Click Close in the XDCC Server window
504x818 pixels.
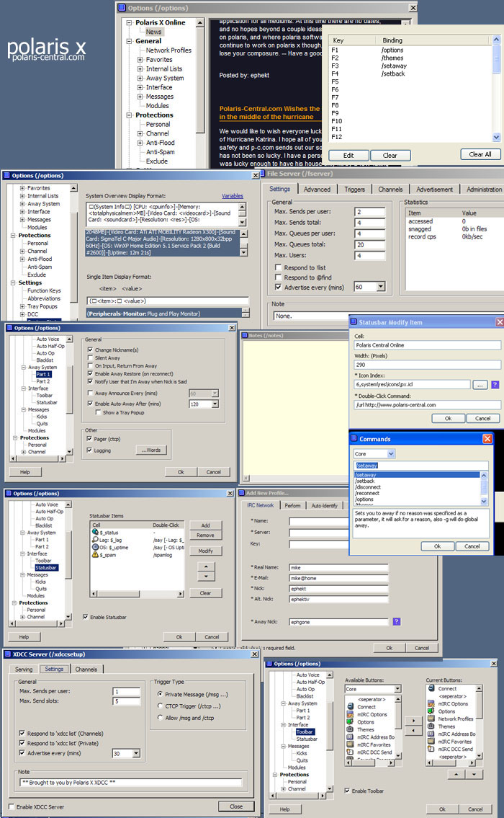point(236,806)
